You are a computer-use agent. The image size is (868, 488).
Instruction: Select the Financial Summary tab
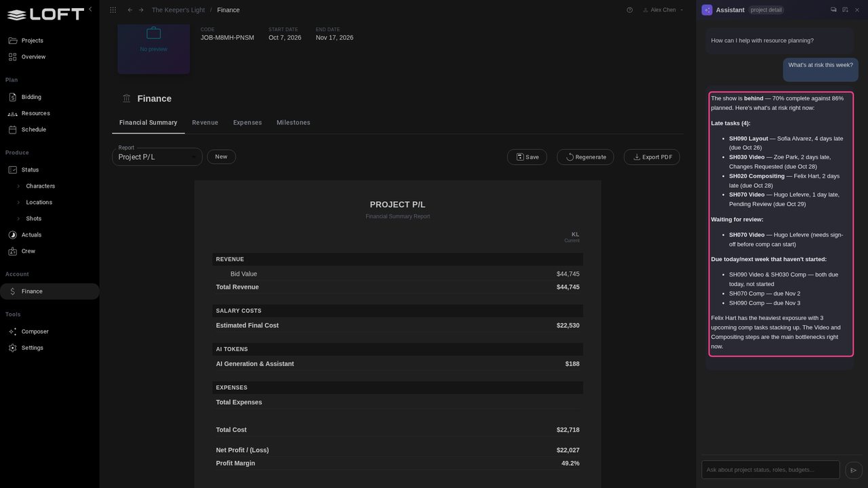[148, 123]
